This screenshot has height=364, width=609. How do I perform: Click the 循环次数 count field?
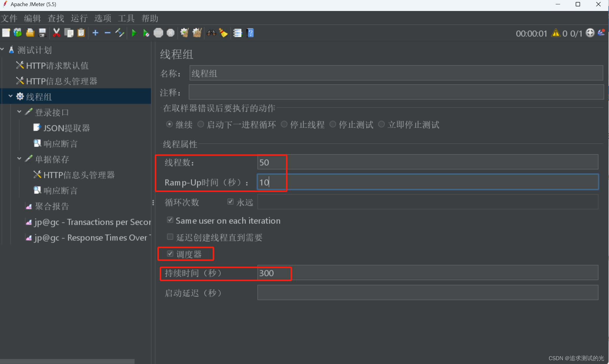point(428,202)
